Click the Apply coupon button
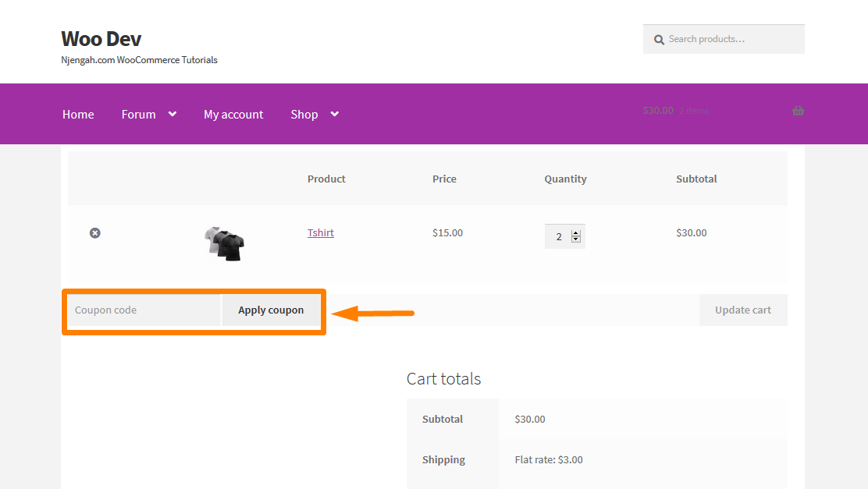 pos(271,310)
